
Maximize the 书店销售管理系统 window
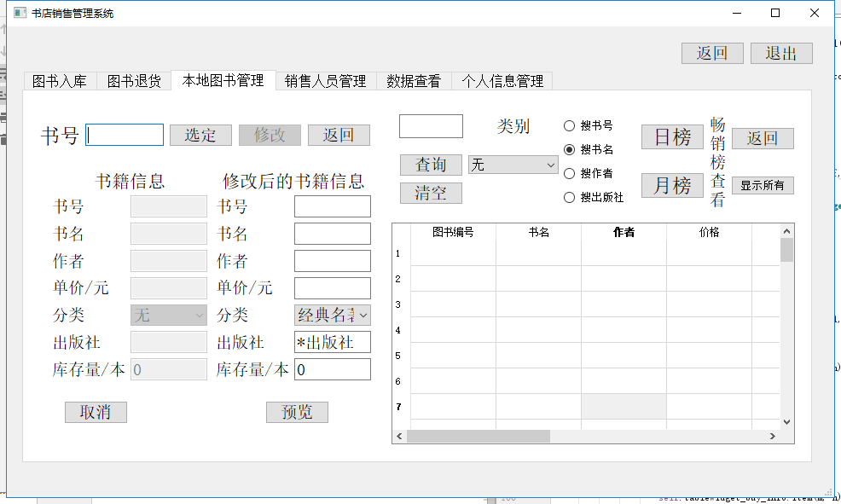coord(775,13)
